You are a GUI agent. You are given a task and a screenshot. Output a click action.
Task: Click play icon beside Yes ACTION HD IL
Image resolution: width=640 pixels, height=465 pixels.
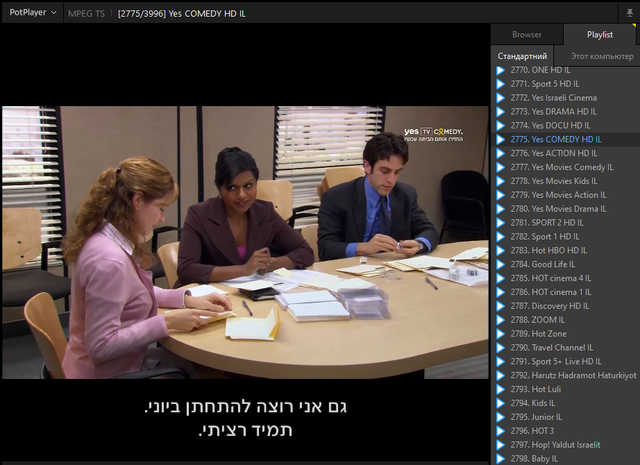pos(500,154)
